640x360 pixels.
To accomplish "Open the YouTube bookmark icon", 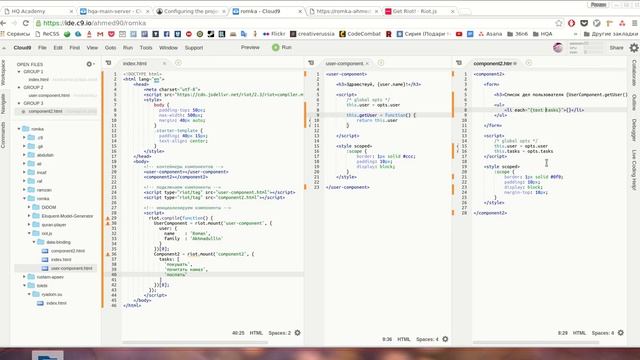I will [459, 34].
